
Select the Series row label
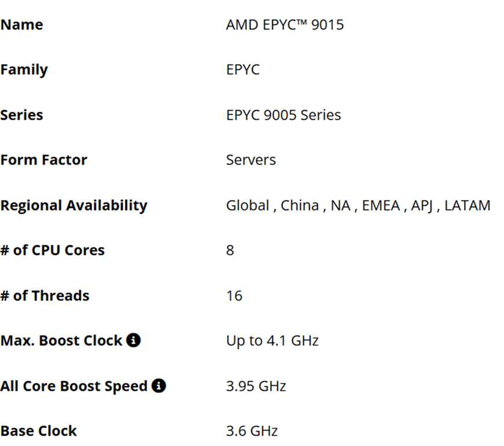pos(21,115)
